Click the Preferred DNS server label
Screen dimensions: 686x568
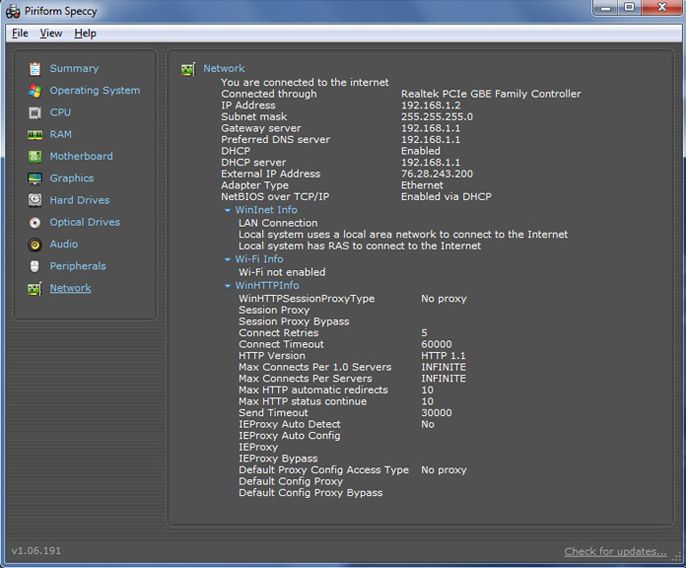[x=275, y=139]
